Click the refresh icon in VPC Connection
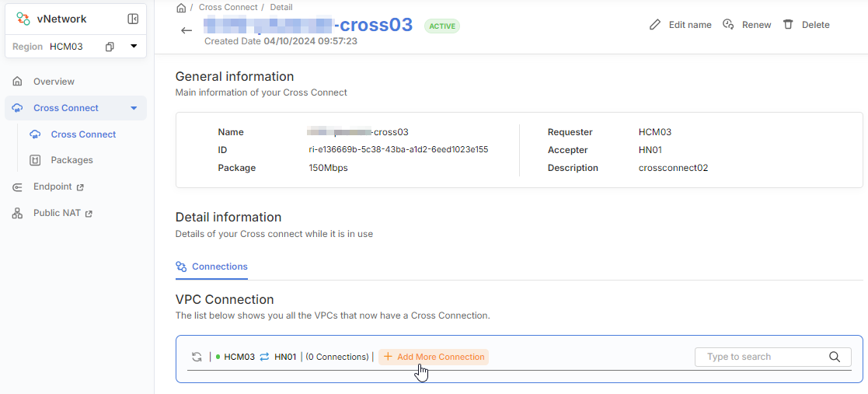The width and height of the screenshot is (868, 394). [197, 357]
